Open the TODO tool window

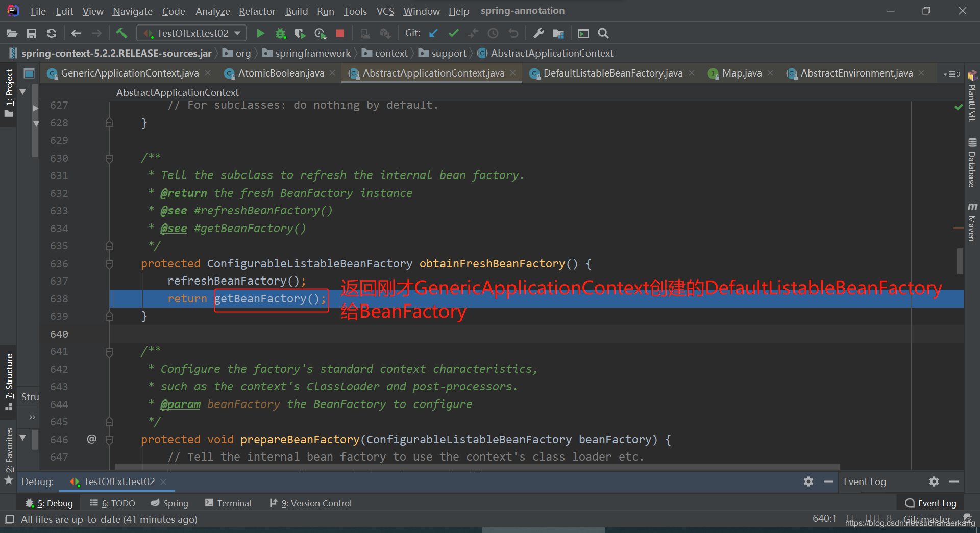point(112,503)
